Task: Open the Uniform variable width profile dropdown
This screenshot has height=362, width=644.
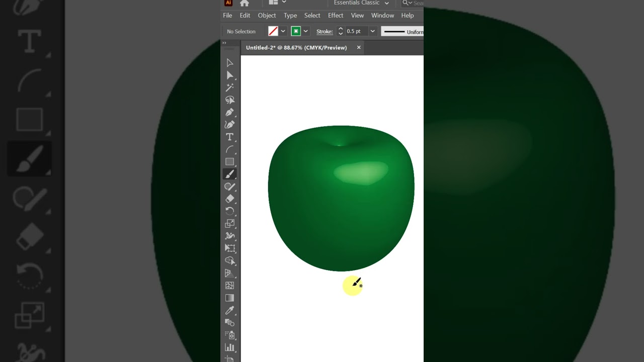Action: tap(402, 32)
